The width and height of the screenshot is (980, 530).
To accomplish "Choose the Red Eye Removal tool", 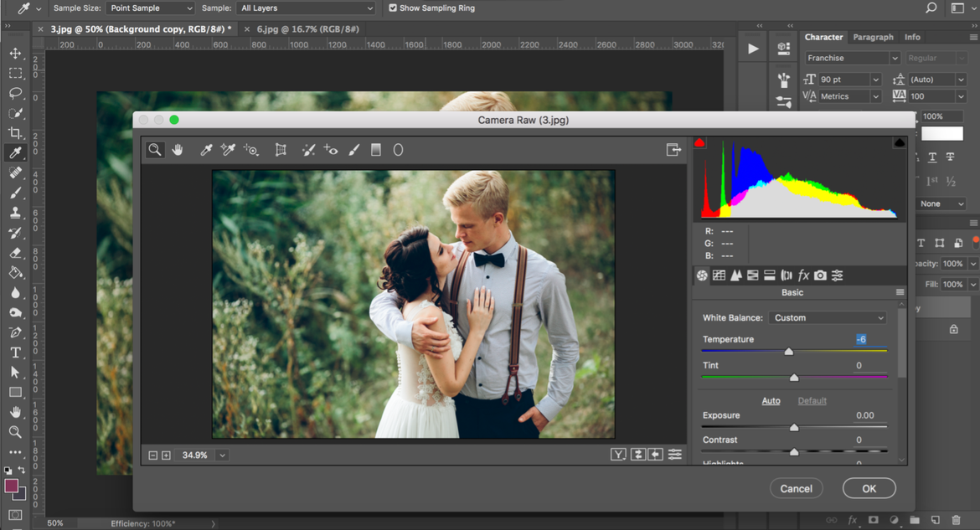I will coord(331,150).
